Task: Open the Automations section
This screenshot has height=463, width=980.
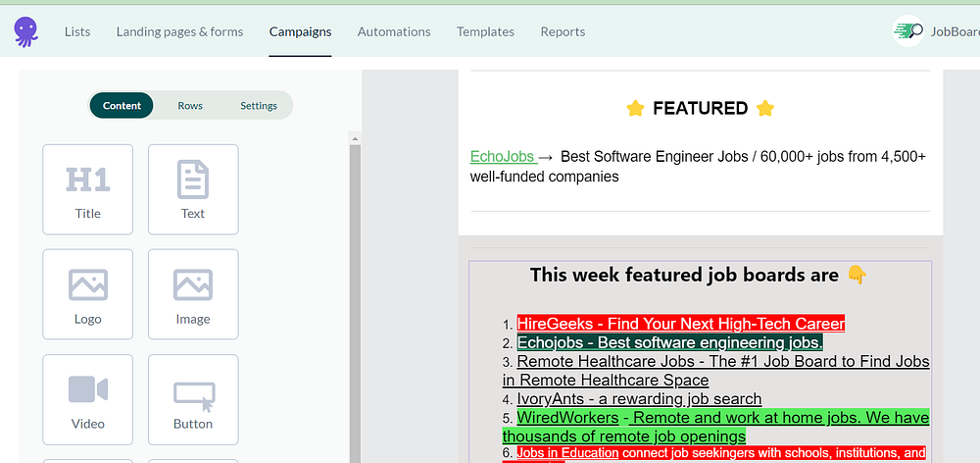Action: tap(394, 31)
